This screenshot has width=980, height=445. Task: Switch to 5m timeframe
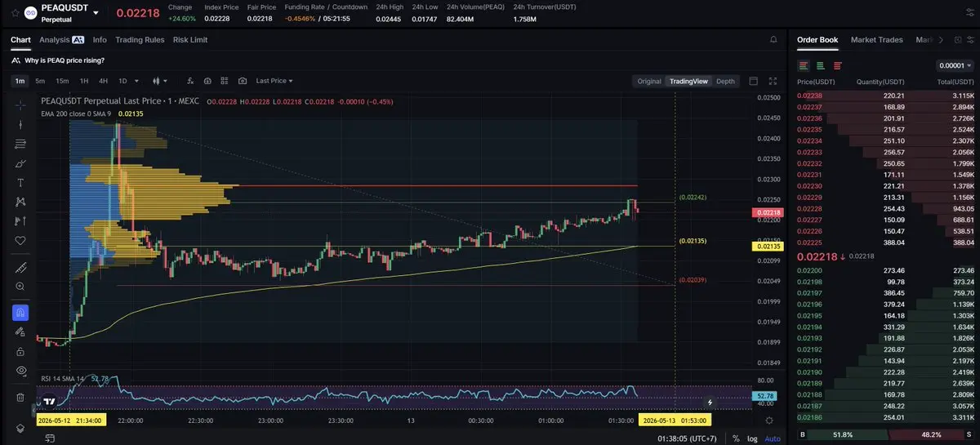(40, 81)
